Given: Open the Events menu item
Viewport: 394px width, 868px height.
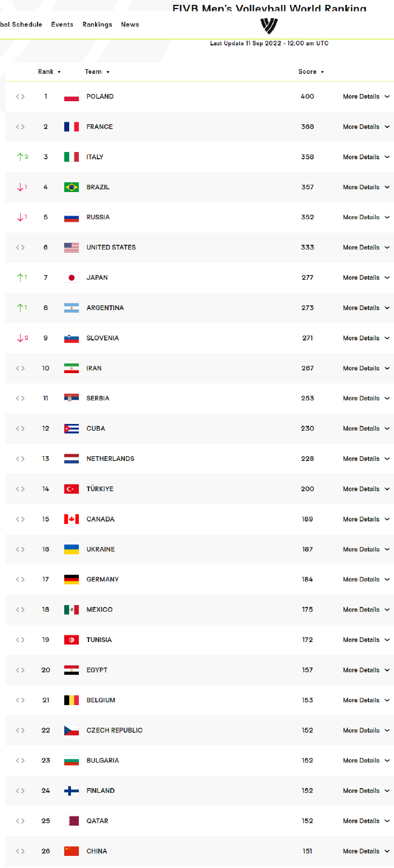Looking at the screenshot, I should pyautogui.click(x=62, y=24).
